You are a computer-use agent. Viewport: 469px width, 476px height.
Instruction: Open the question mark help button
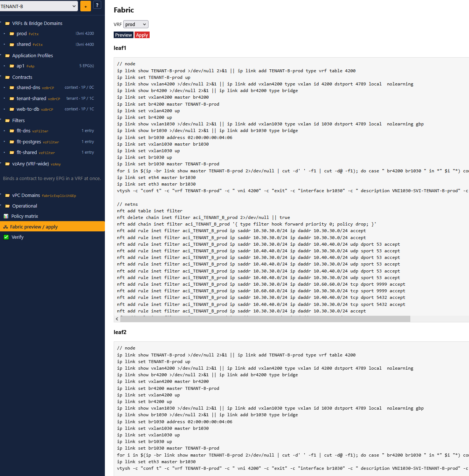point(97,5)
